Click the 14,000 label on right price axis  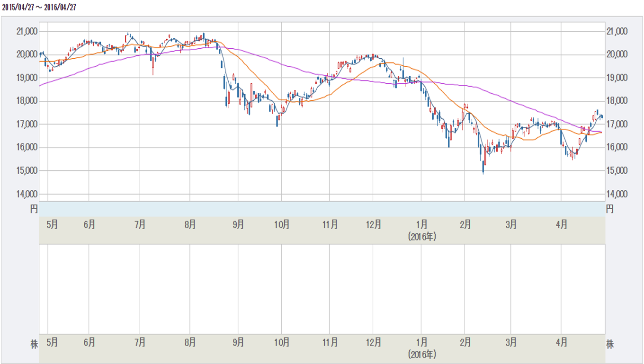[x=617, y=194]
